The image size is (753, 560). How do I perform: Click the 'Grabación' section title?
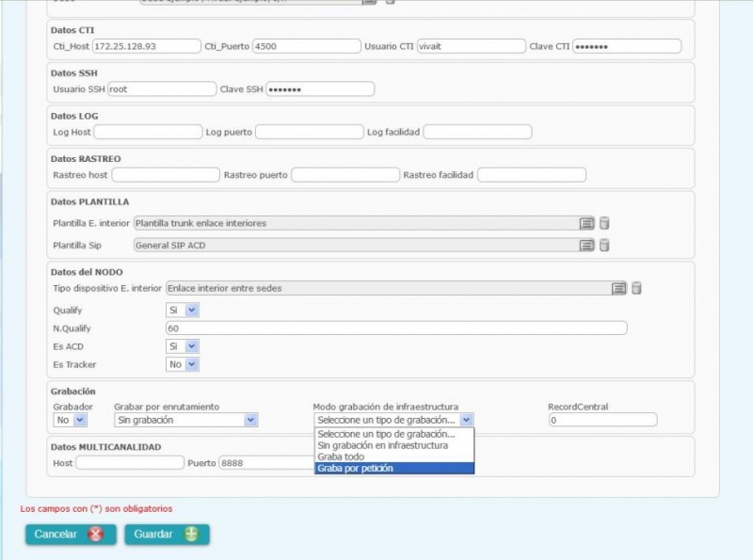point(73,391)
